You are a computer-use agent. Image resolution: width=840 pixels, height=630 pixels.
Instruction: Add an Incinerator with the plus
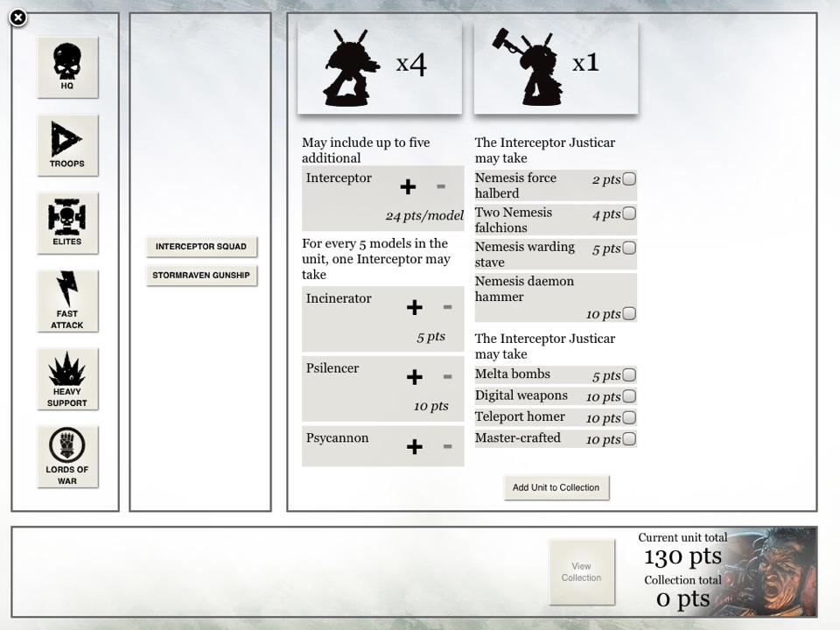pos(414,307)
